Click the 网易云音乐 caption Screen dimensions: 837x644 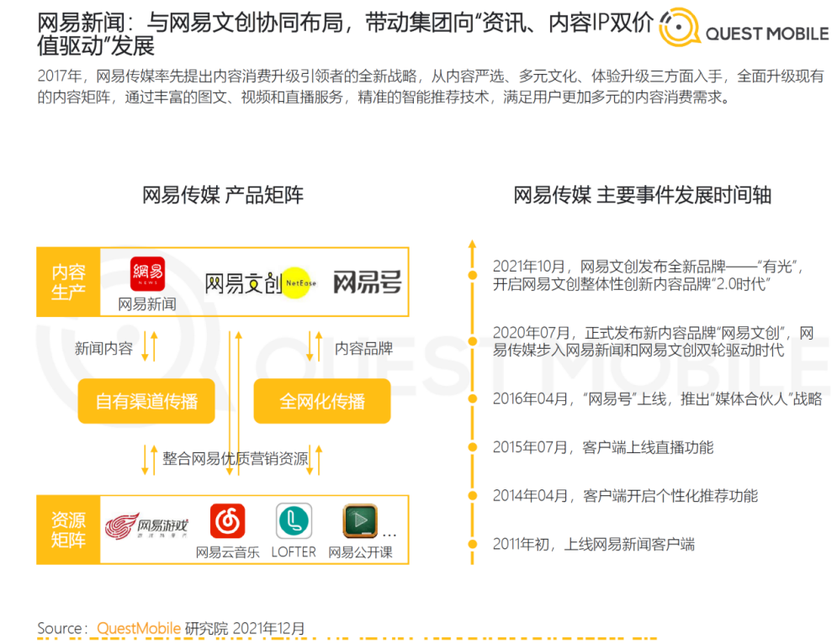[227, 552]
